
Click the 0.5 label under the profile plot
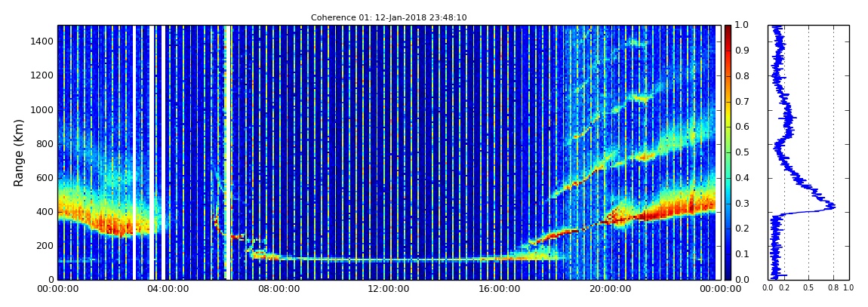pyautogui.click(x=809, y=287)
